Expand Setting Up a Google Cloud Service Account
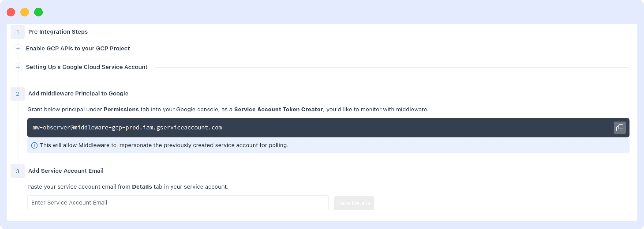 tap(87, 67)
